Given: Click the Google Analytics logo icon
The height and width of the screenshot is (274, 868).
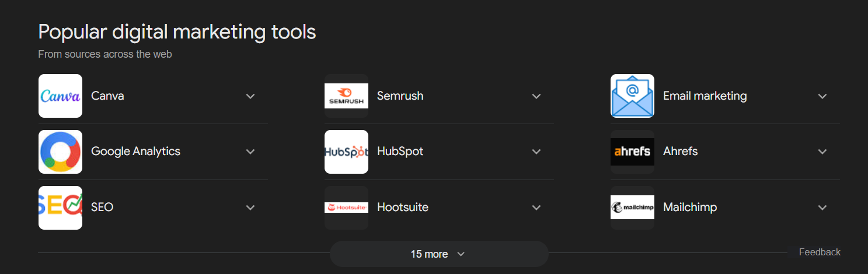Looking at the screenshot, I should (60, 152).
